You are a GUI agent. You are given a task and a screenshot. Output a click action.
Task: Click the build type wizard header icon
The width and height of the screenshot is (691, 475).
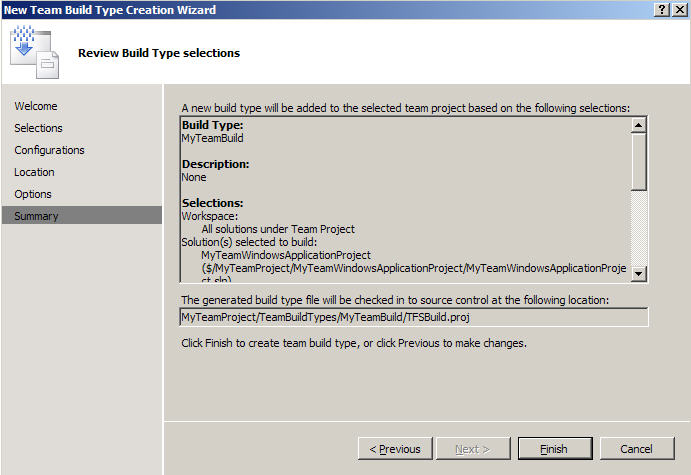(x=34, y=52)
